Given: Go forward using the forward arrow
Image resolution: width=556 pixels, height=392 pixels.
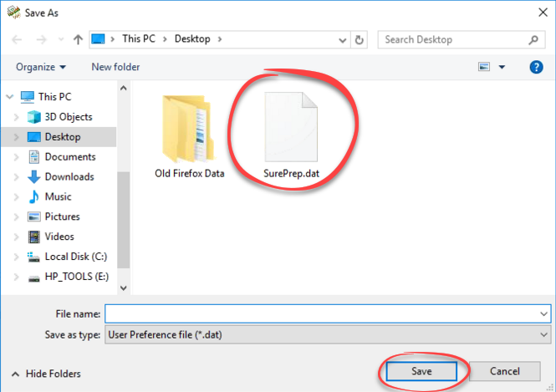Looking at the screenshot, I should click(x=41, y=39).
